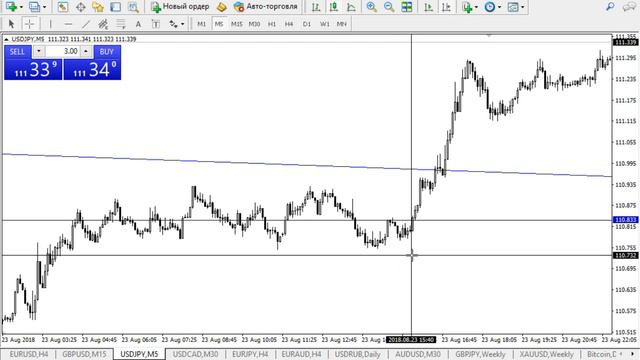Switch to H1 timeframe
Screen dimensions: 640x360
[272, 24]
